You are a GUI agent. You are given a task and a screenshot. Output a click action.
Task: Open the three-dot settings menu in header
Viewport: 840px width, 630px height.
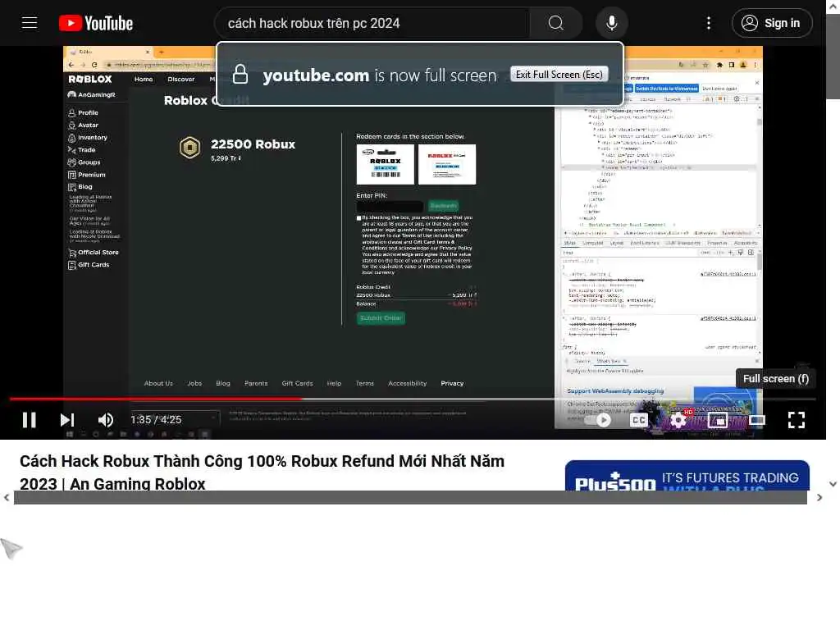709,23
